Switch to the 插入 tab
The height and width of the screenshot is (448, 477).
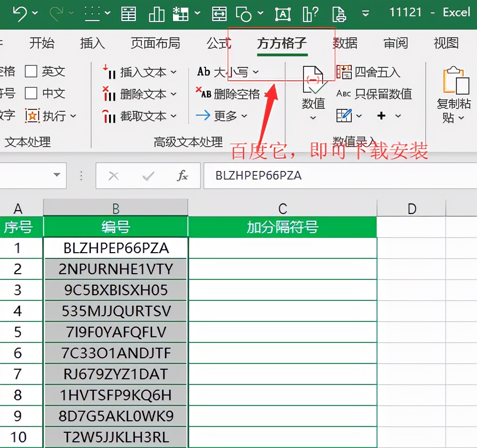pos(92,43)
